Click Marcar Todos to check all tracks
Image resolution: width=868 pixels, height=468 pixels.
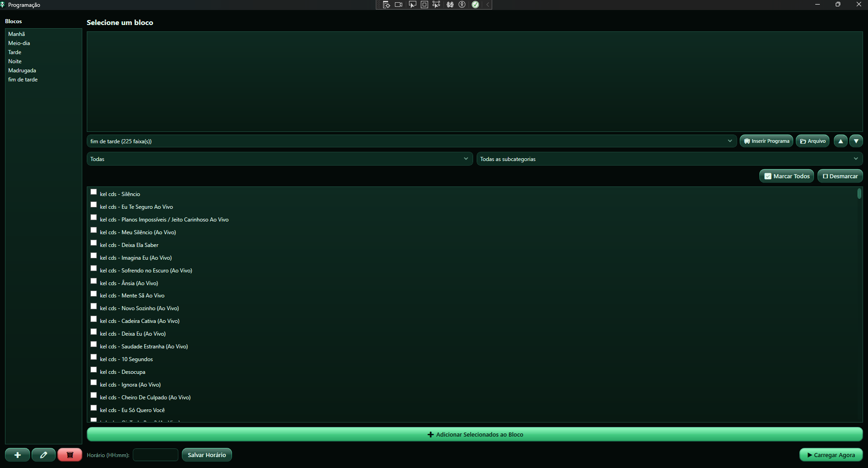787,176
